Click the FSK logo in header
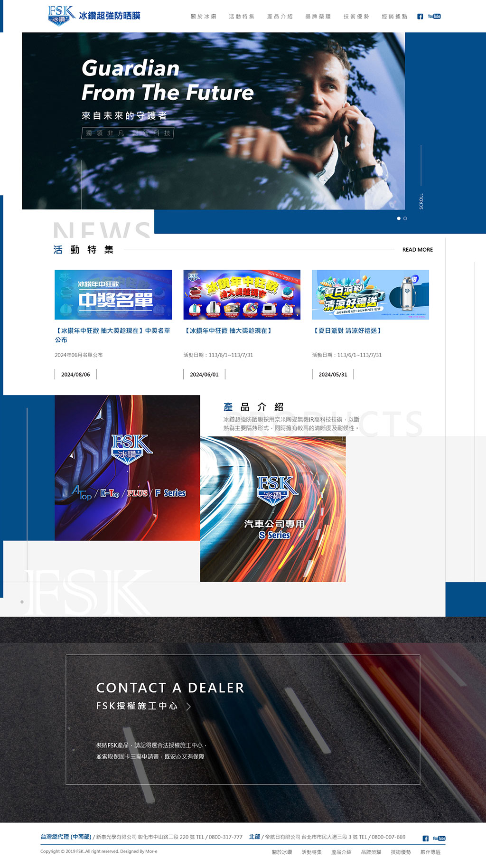This screenshot has height=868, width=486. [x=94, y=16]
